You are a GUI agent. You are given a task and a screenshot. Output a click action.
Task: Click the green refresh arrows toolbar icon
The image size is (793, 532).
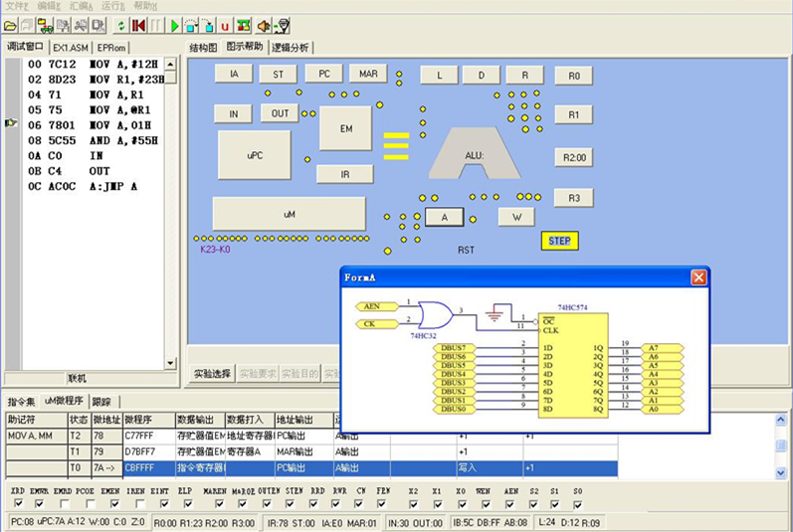pyautogui.click(x=121, y=25)
